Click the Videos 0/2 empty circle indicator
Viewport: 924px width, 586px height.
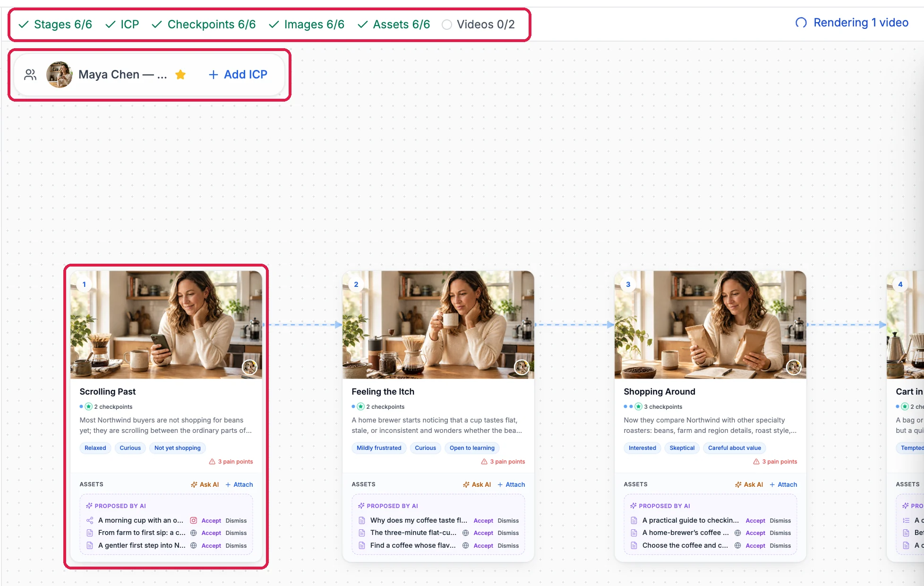[x=447, y=25]
